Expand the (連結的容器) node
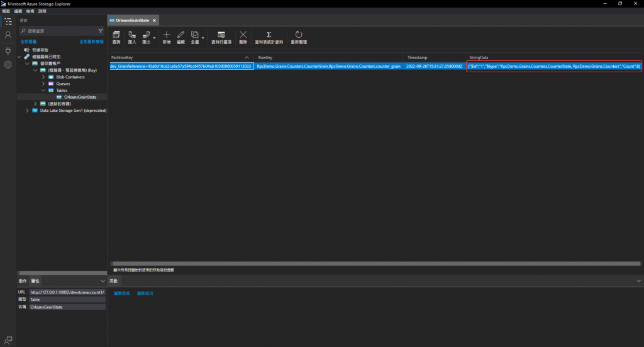Screen dimensions: 644x347 (x=35, y=104)
